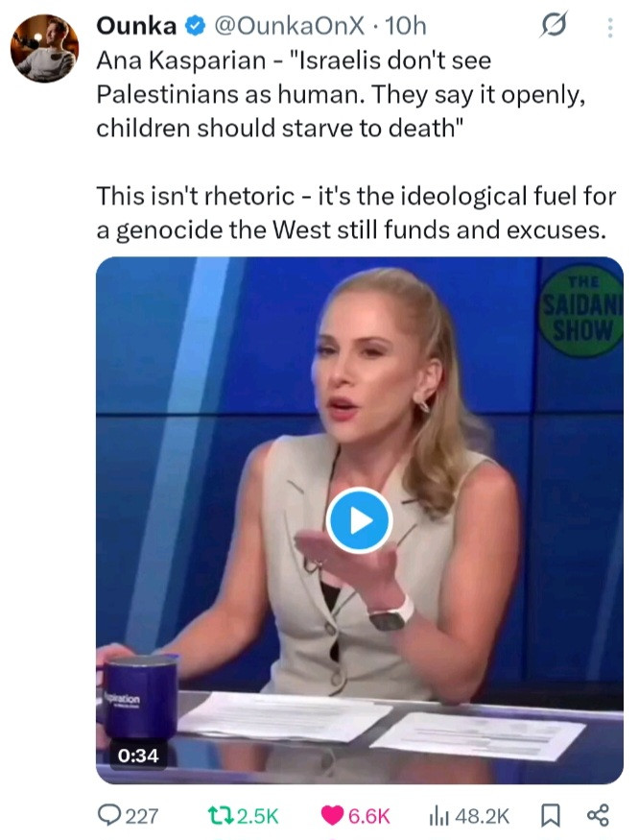Click the 6.6K likes count
This screenshot has height=840, width=639.
click(369, 816)
